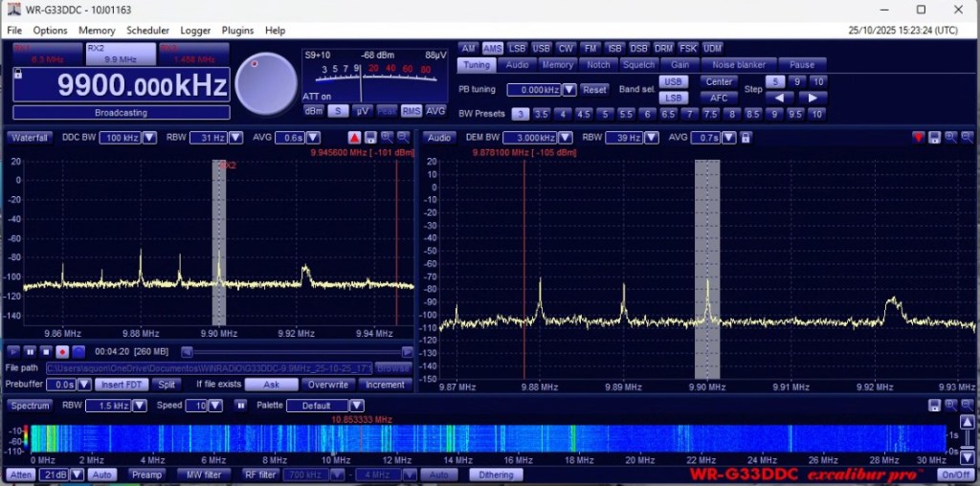Pause the wideband spectrum waterfall display
This screenshot has width=980, height=486.
[241, 406]
